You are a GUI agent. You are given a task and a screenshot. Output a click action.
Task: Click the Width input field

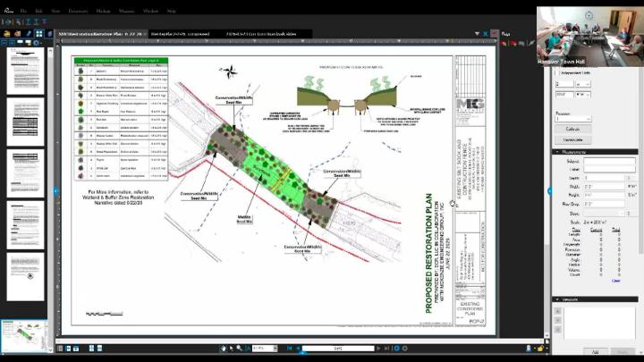pos(604,186)
